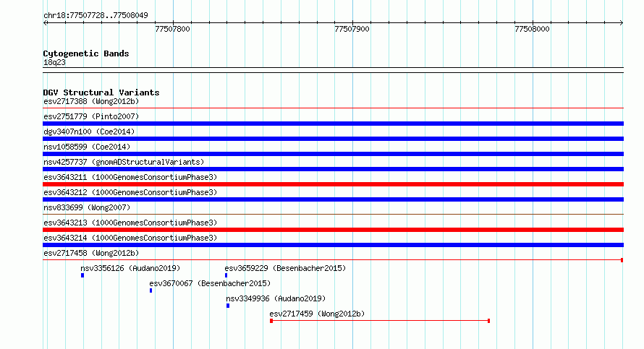Select the red bar under esv3643211

(333, 184)
